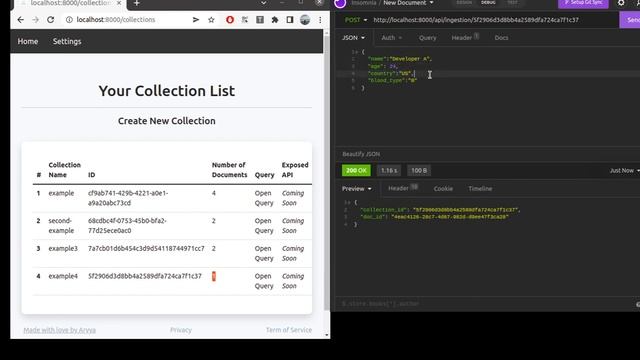Click the Chrome address bar URL

116,20
